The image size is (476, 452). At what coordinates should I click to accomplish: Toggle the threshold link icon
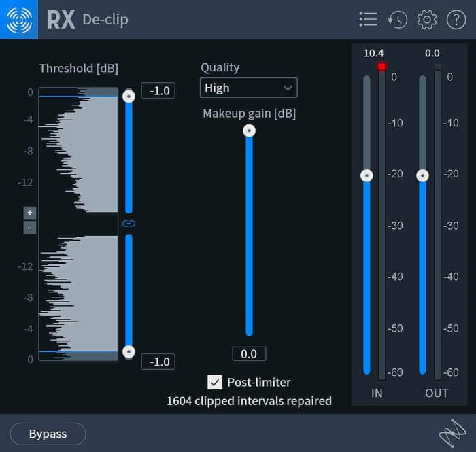[129, 224]
